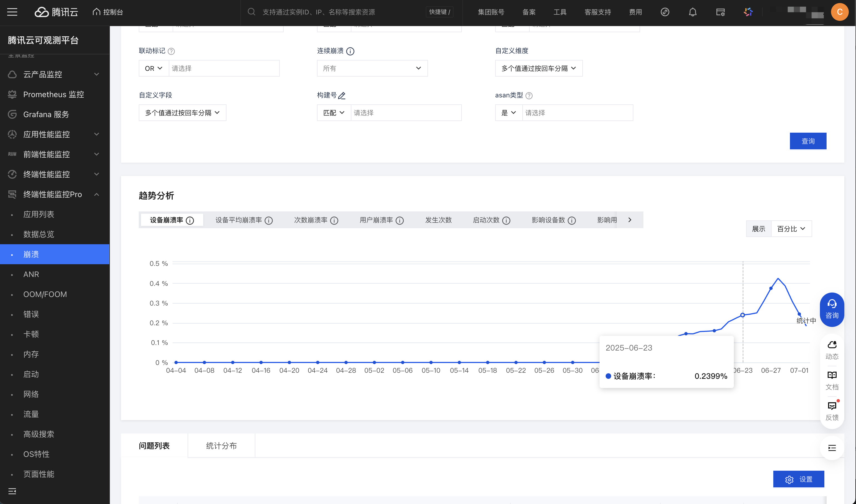The height and width of the screenshot is (504, 856).
Task: Click the help icon next to asan类型
Action: point(529,96)
